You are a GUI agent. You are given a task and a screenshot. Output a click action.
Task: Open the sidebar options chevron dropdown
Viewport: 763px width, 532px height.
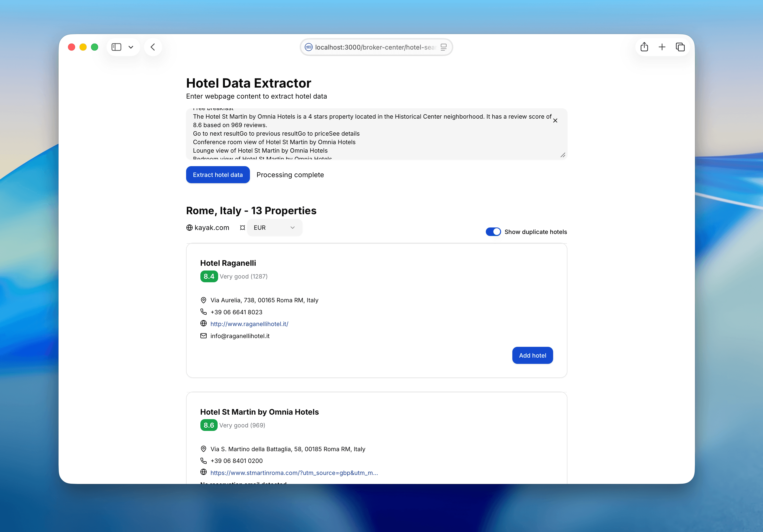(131, 47)
